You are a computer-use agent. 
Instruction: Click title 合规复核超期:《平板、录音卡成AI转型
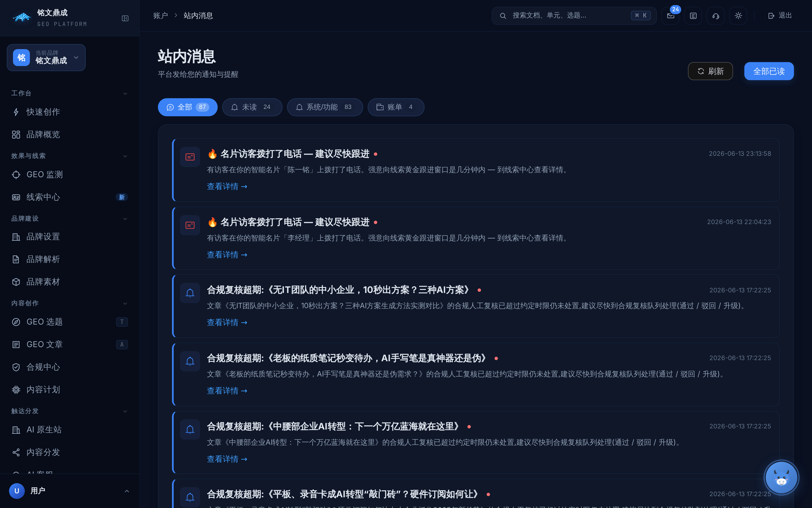tap(344, 494)
